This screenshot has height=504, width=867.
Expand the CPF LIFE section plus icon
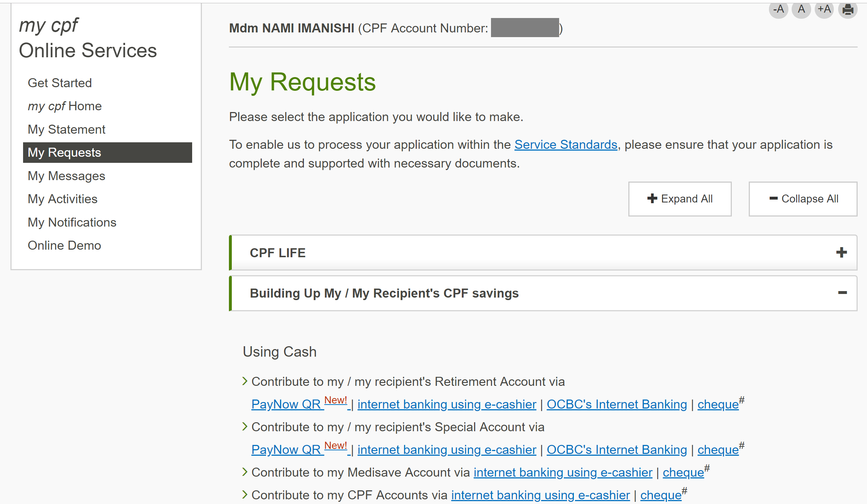click(841, 253)
